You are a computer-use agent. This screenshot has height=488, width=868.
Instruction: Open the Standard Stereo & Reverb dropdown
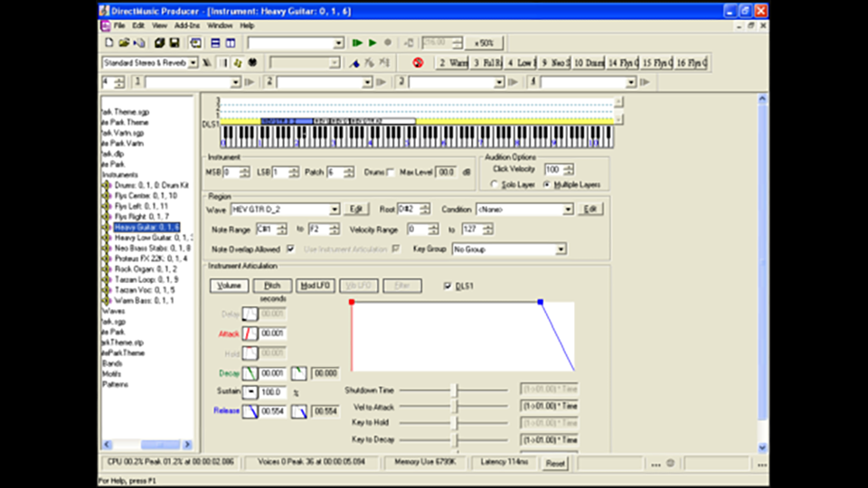pyautogui.click(x=193, y=62)
